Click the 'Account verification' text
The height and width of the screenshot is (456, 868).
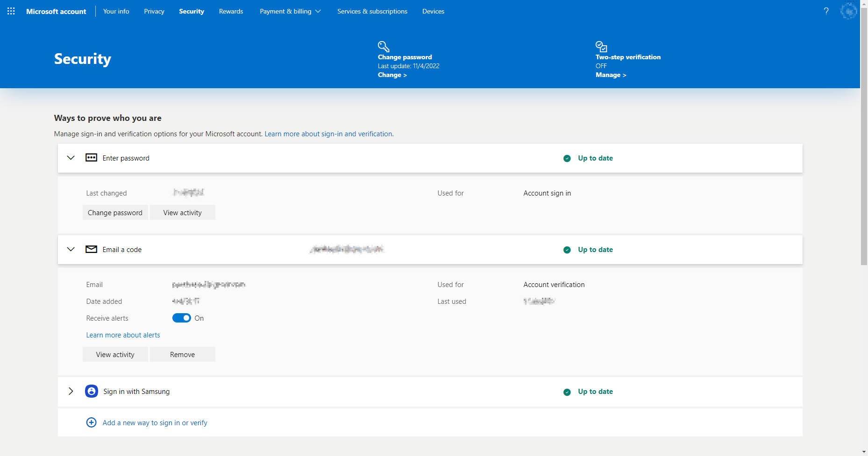coord(554,284)
